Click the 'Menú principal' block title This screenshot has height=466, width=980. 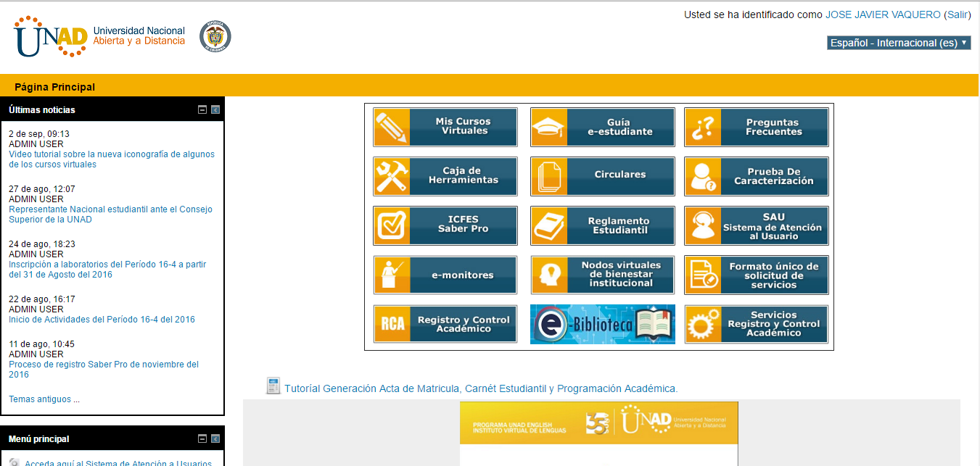tap(39, 439)
